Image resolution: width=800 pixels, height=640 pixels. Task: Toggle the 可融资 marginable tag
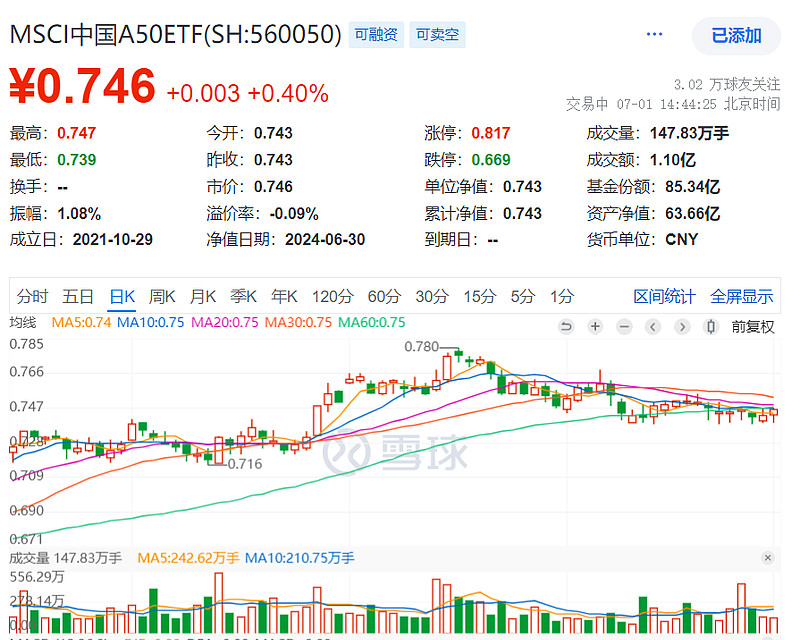tap(376, 34)
